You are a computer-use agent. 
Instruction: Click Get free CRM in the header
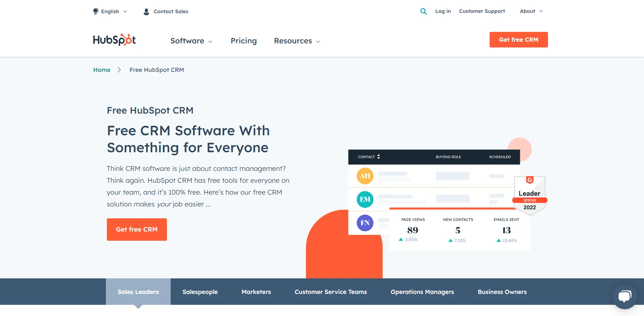518,40
